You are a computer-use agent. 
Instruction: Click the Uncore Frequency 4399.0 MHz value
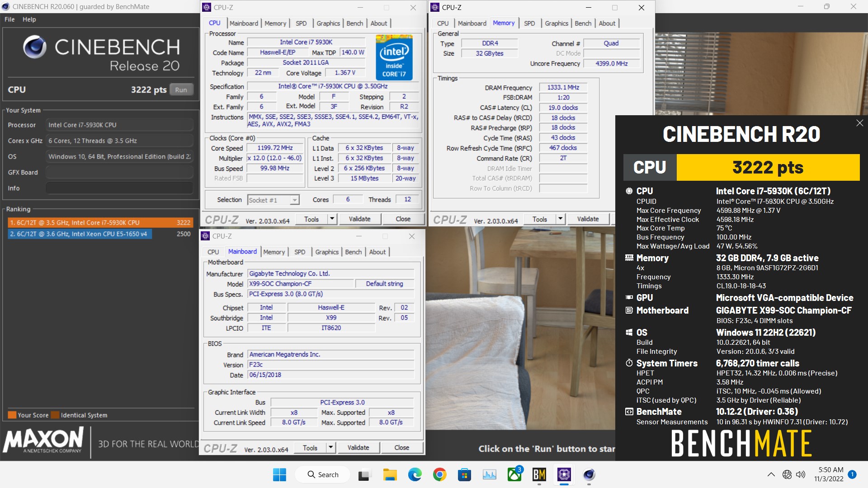click(612, 64)
